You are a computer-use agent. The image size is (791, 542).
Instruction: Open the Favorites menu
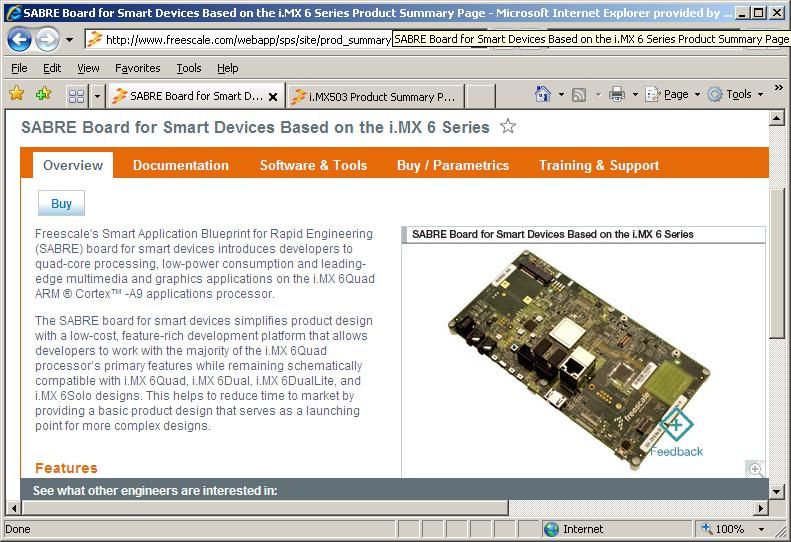137,68
